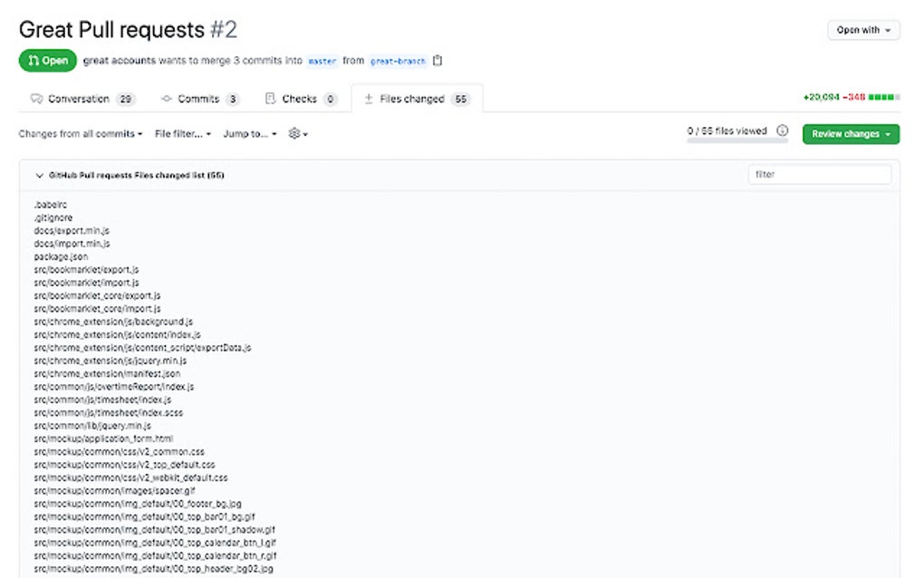Click the files viewed progress bar
Screen dimensions: 924x578
736,140
